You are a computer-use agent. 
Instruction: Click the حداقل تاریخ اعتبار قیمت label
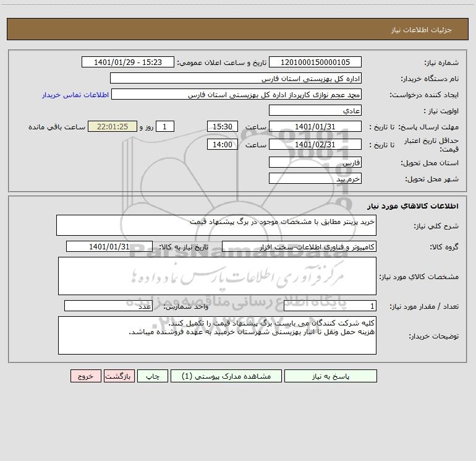point(431,145)
